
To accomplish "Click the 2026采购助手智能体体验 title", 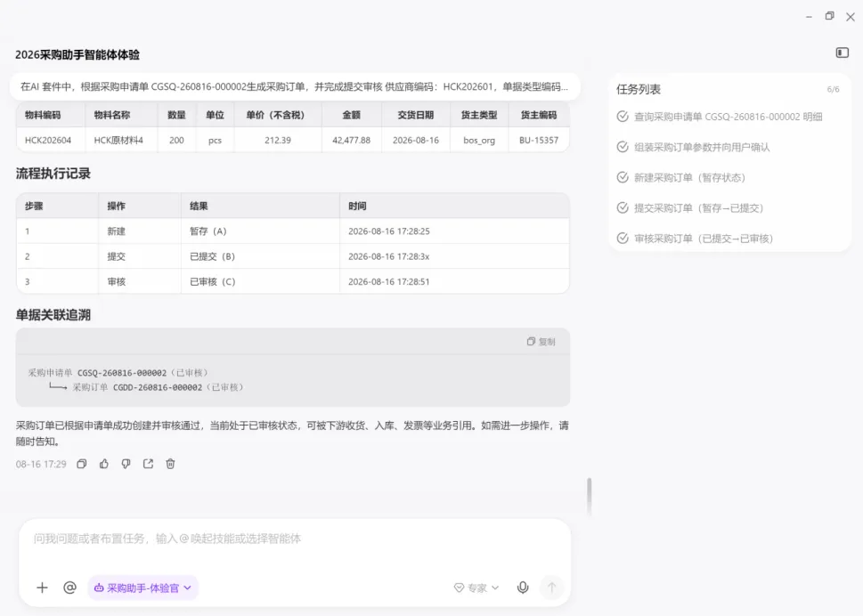I will pos(77,54).
